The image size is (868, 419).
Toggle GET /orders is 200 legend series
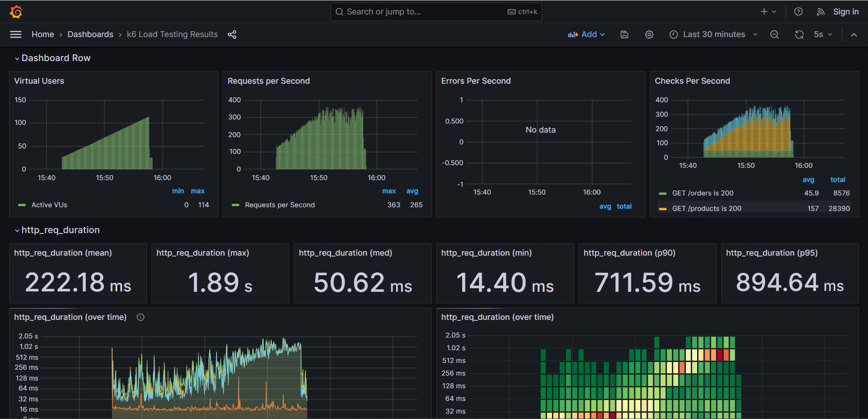[x=703, y=193]
